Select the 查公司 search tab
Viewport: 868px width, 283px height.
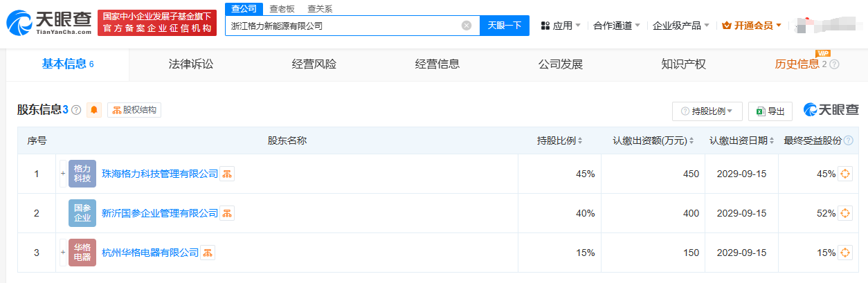[244, 8]
